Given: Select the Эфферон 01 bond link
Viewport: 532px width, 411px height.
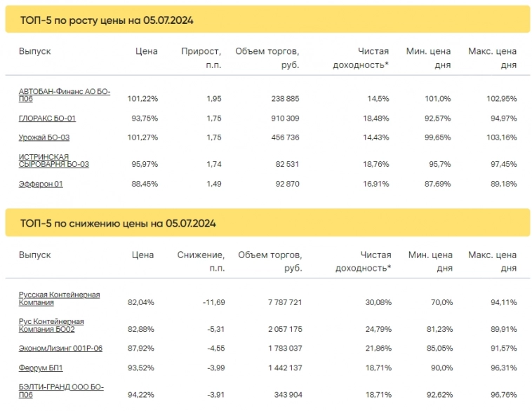Looking at the screenshot, I should pyautogui.click(x=41, y=184).
